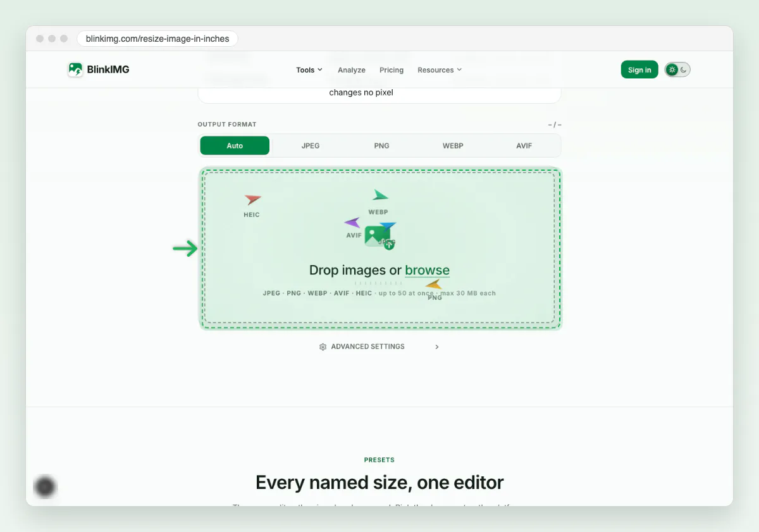Click "Every named size, one editor" heading
This screenshot has width=759, height=532.
pos(379,483)
